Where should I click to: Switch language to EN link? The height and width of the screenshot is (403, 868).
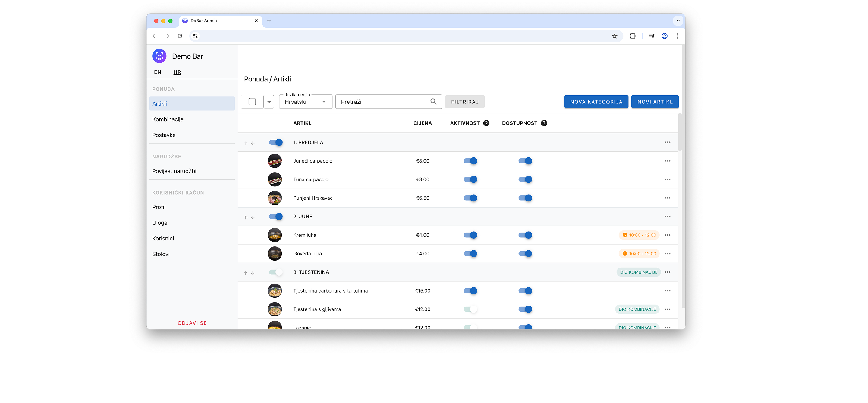158,72
